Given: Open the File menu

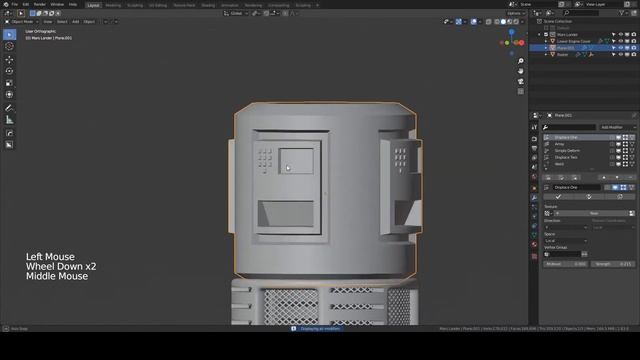Looking at the screenshot, I should (x=15, y=4).
